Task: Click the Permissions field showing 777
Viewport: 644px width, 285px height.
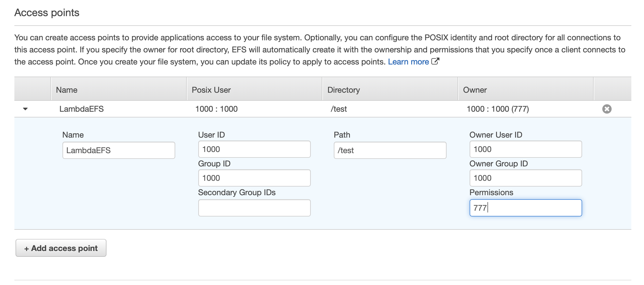Action: (525, 208)
